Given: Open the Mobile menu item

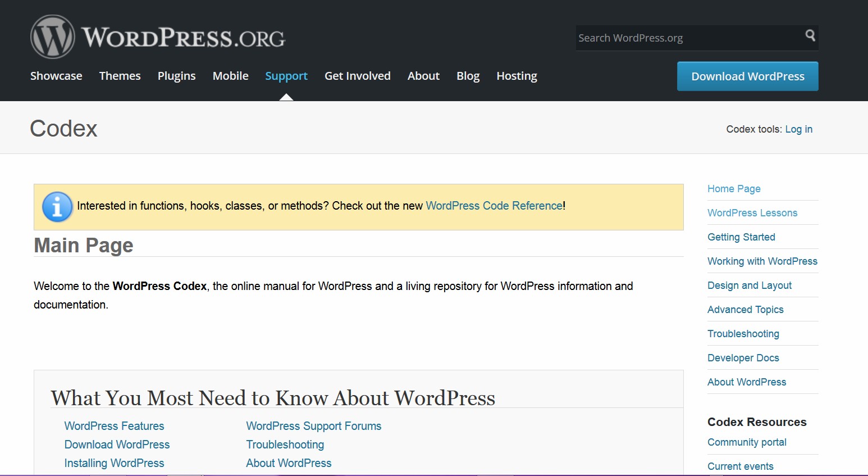Looking at the screenshot, I should pos(231,76).
